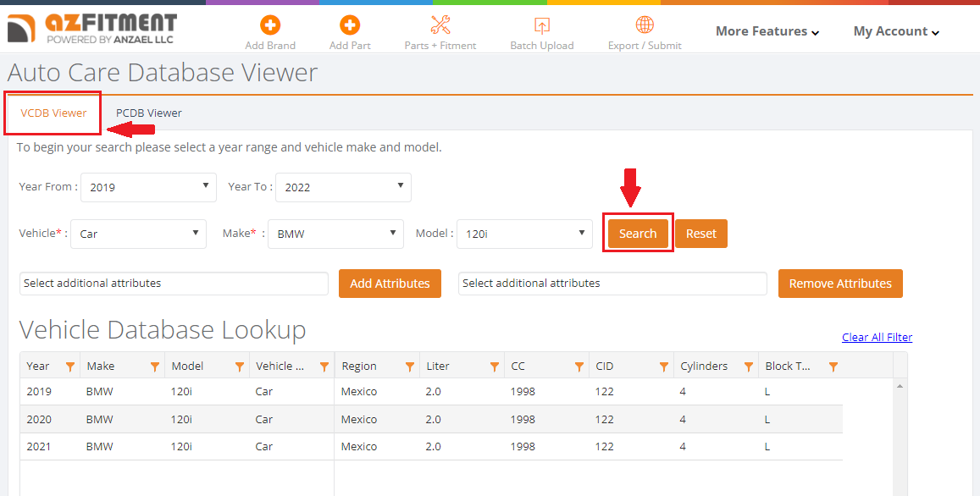Switch to the VCDB Viewer tab
Screen dimensions: 980x496
coord(53,113)
